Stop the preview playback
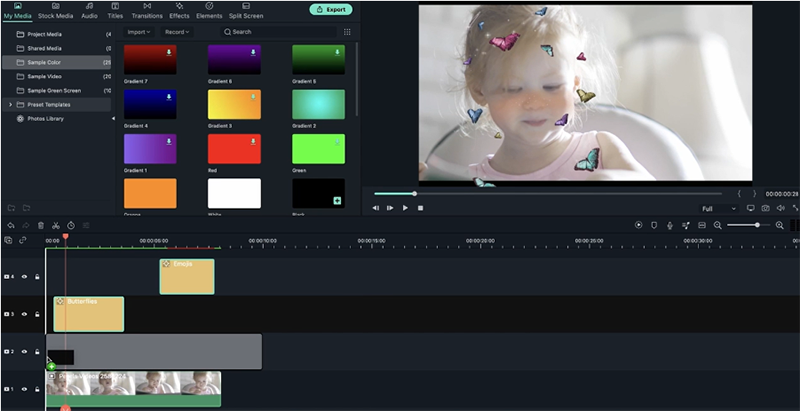Screen dimensions: 800x411 (420, 208)
